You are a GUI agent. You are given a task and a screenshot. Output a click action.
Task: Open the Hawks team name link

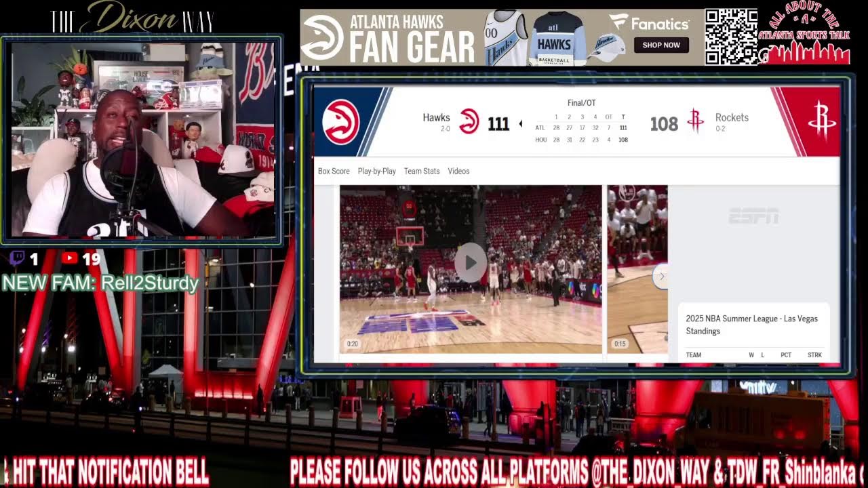tap(436, 118)
